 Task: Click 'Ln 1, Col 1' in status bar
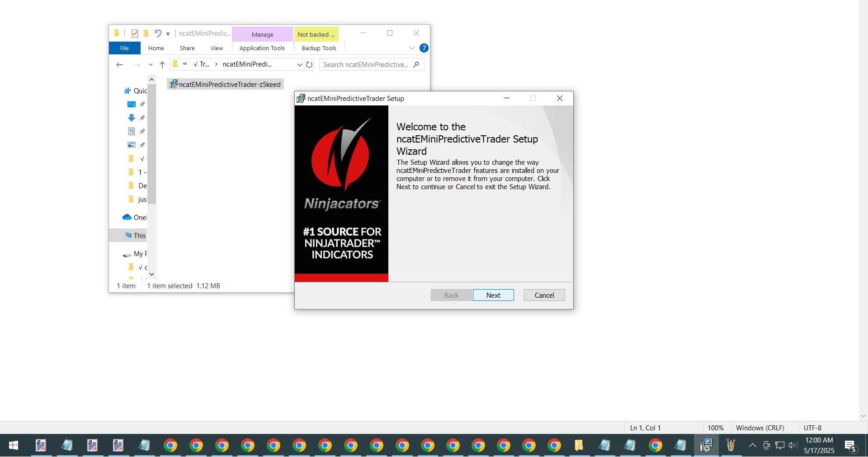645,428
